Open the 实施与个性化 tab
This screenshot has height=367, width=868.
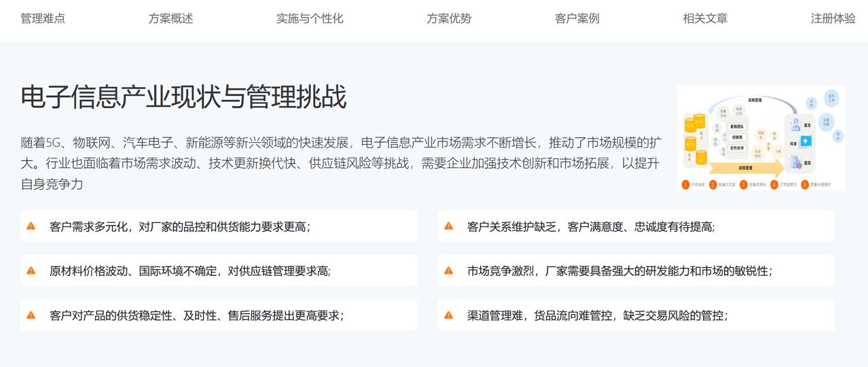[310, 19]
